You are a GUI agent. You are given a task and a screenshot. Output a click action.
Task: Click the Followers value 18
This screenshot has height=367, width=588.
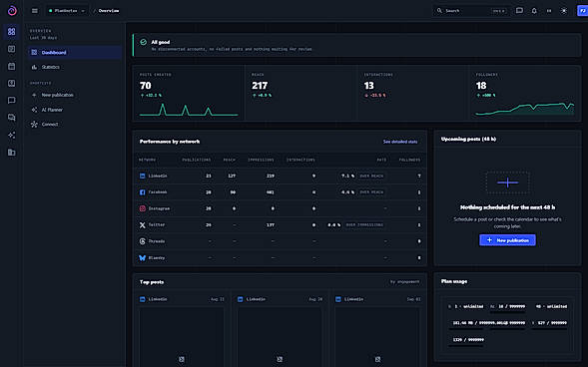click(x=481, y=86)
